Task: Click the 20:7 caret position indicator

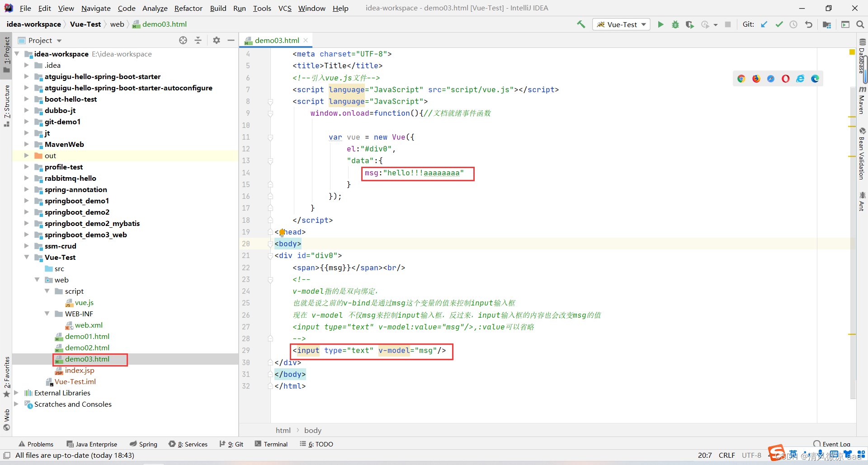Action: point(705,456)
